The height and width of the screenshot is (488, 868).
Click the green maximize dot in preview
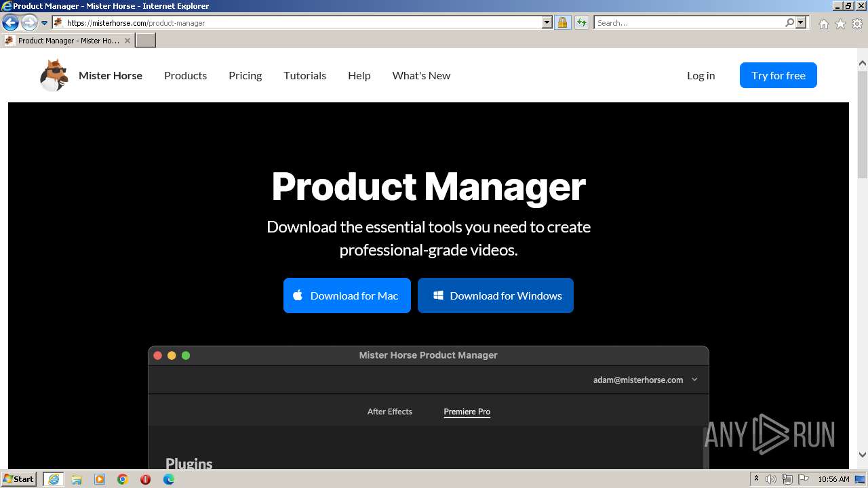pos(186,355)
